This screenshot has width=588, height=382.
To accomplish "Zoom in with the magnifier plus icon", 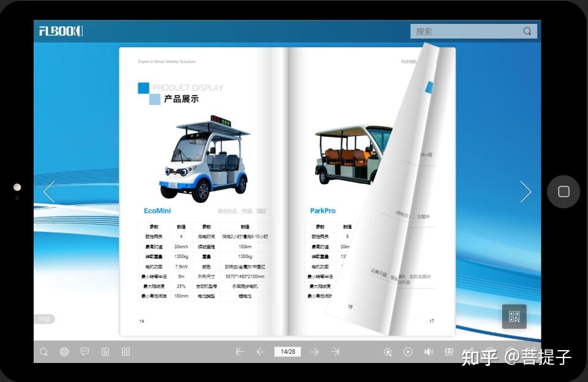I will [388, 352].
